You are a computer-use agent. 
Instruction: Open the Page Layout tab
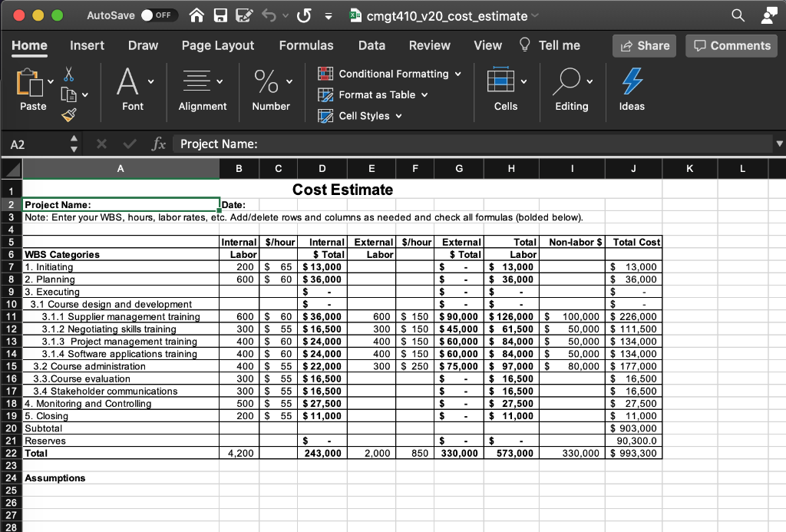(x=217, y=45)
